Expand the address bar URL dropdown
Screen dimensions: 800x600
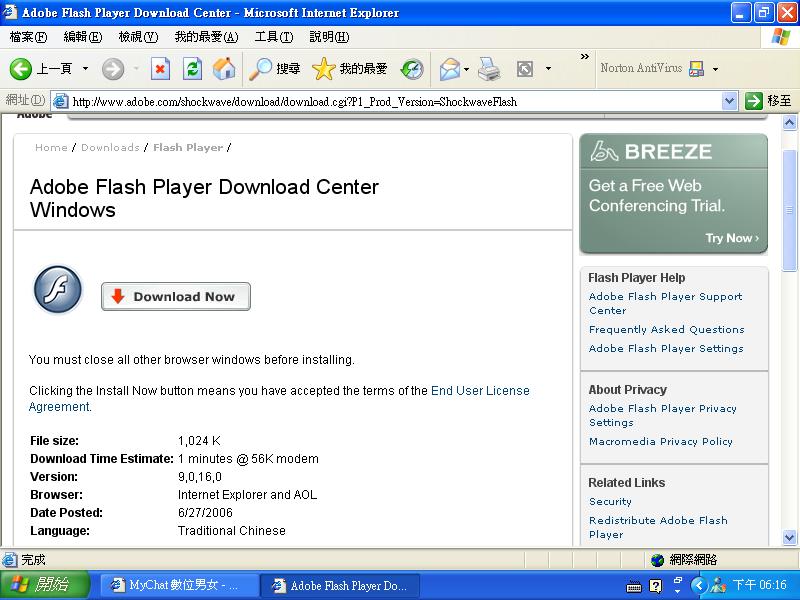(x=730, y=101)
